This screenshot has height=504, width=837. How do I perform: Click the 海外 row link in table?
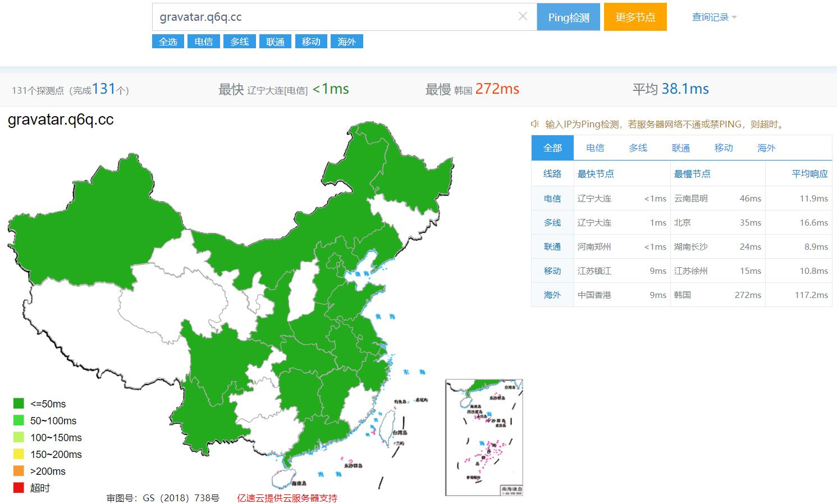[552, 295]
